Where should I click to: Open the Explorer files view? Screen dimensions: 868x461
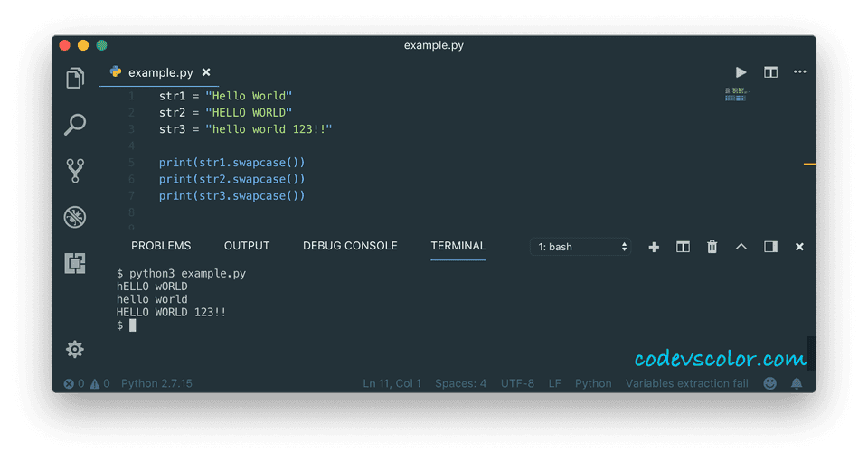75,78
